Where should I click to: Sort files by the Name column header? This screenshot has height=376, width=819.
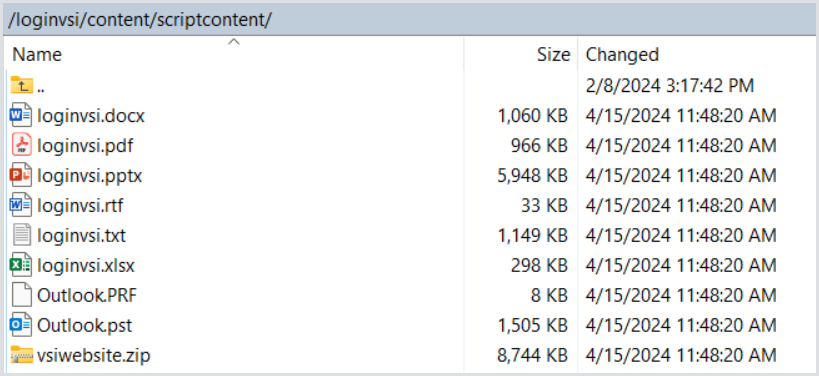(234, 54)
